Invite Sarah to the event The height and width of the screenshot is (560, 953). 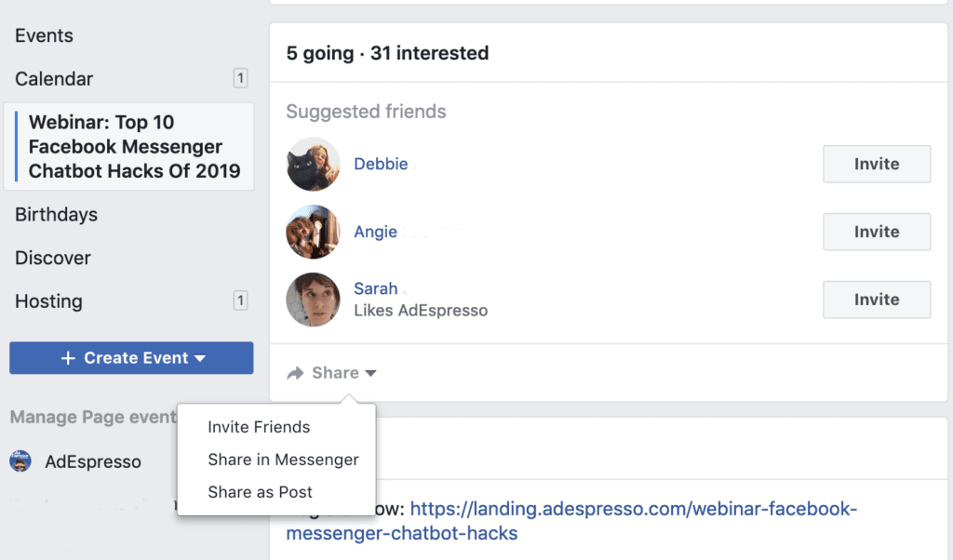pos(876,300)
